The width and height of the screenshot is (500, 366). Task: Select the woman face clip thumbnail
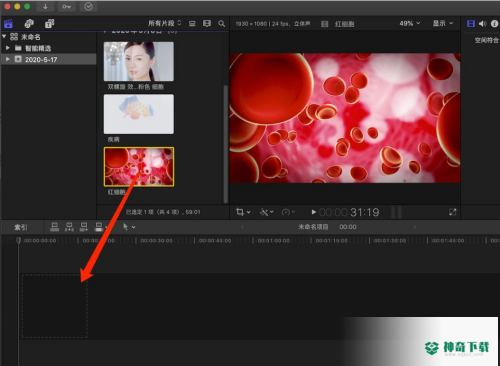tap(139, 61)
